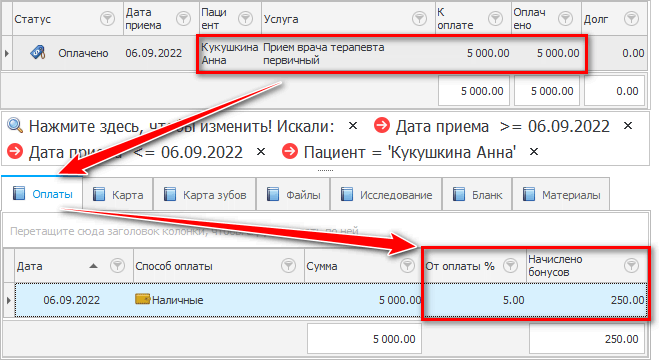Open the Файлы tab
Image resolution: width=659 pixels, height=360 pixels.
point(293,195)
